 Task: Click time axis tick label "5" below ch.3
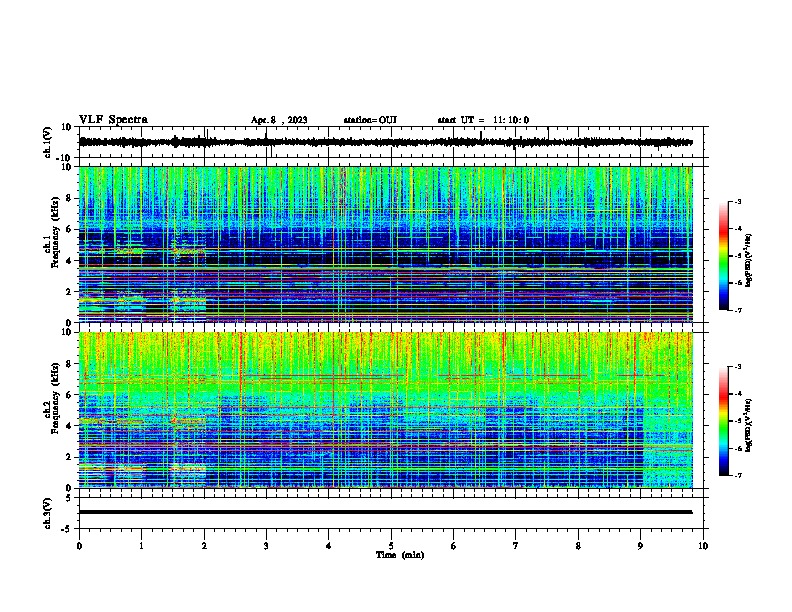coord(391,546)
